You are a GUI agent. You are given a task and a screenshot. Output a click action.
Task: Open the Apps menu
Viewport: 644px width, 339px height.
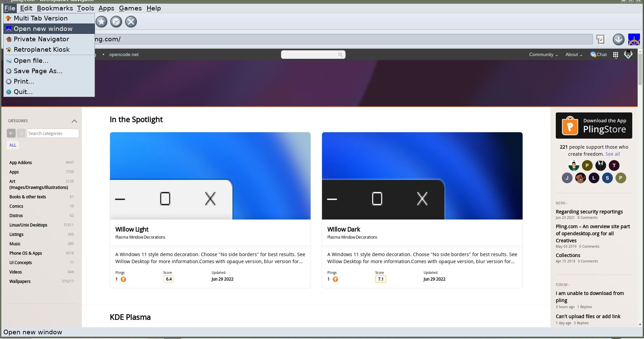pos(106,8)
